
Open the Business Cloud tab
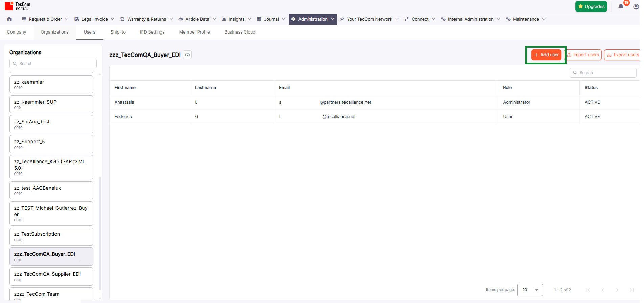[x=240, y=32]
